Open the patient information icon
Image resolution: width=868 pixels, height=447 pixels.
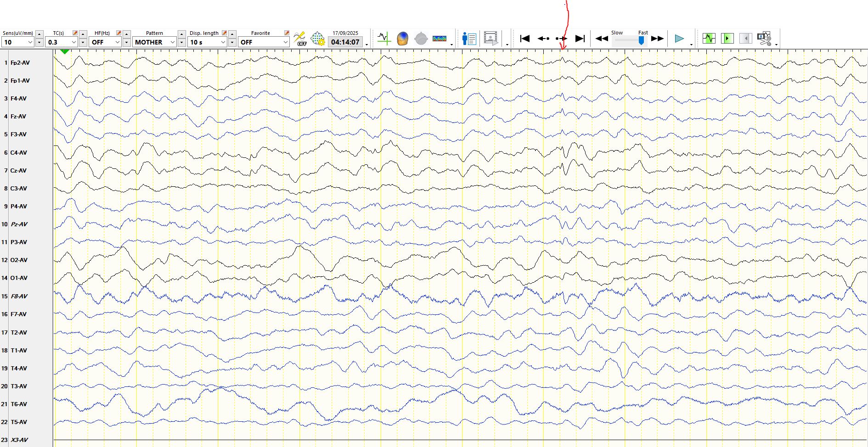[x=469, y=39]
